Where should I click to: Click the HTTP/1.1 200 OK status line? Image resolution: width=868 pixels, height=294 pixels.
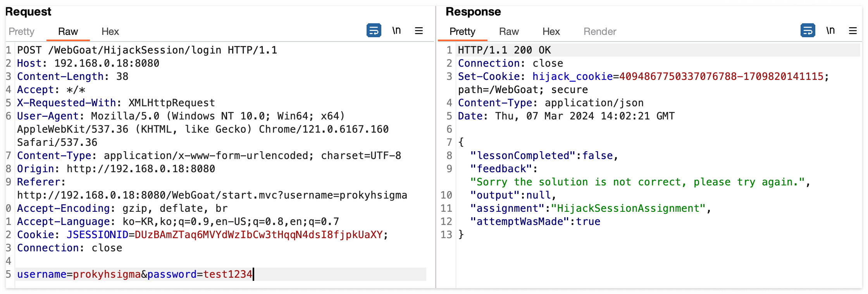point(505,50)
